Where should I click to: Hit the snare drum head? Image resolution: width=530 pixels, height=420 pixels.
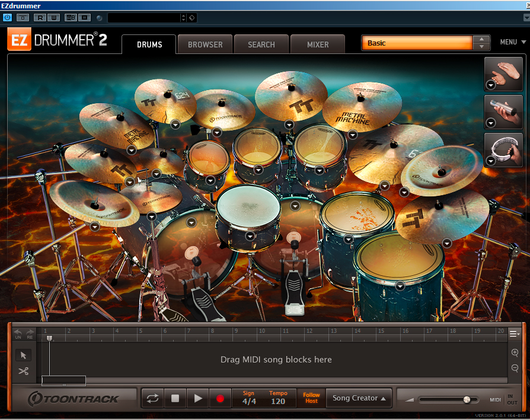tap(248, 205)
